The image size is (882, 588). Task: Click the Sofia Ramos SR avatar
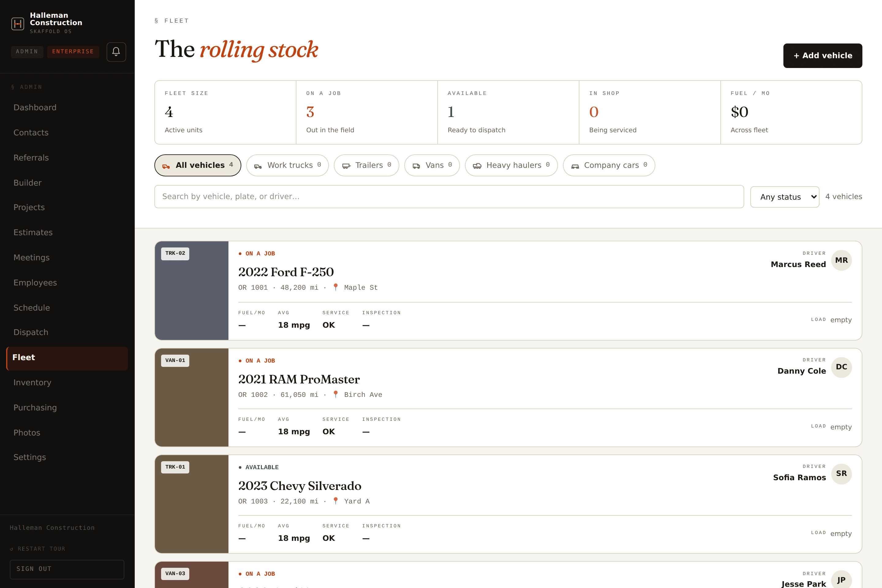point(842,474)
